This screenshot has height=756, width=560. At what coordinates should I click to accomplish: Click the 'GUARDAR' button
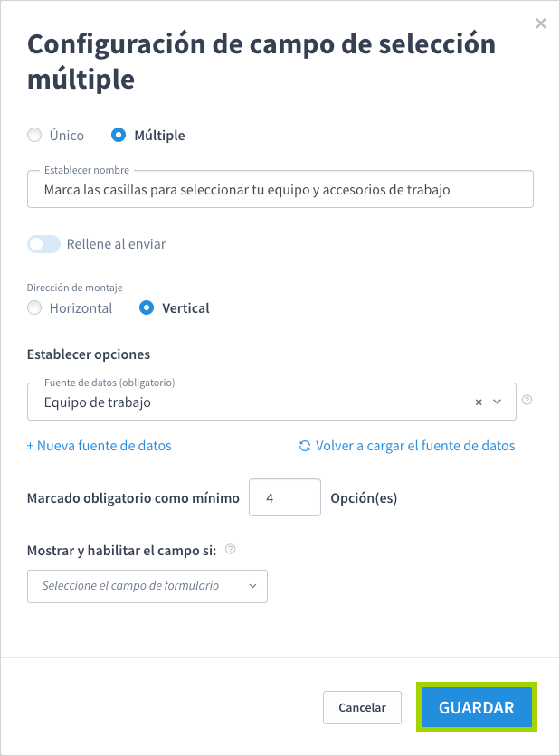(476, 708)
